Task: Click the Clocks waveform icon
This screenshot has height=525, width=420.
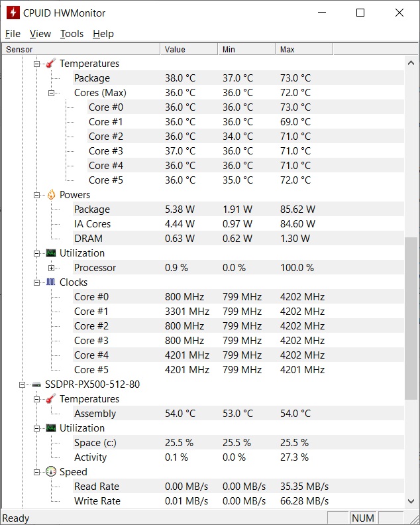Action: (51, 282)
